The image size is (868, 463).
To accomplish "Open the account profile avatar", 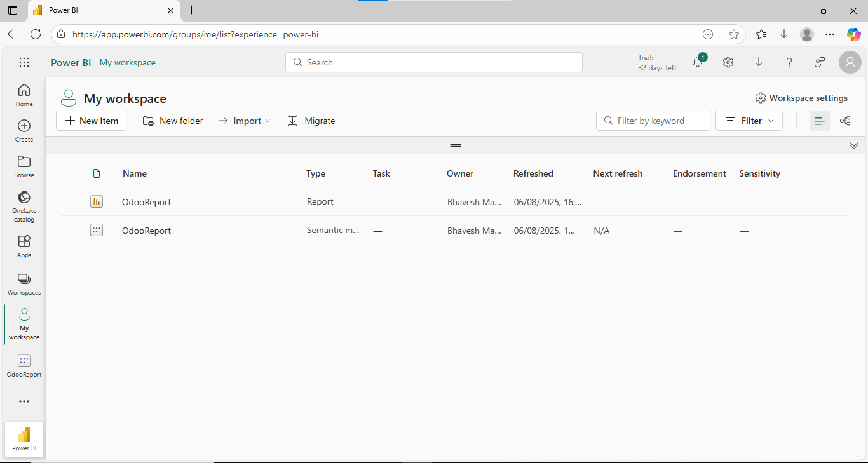I will pyautogui.click(x=850, y=62).
